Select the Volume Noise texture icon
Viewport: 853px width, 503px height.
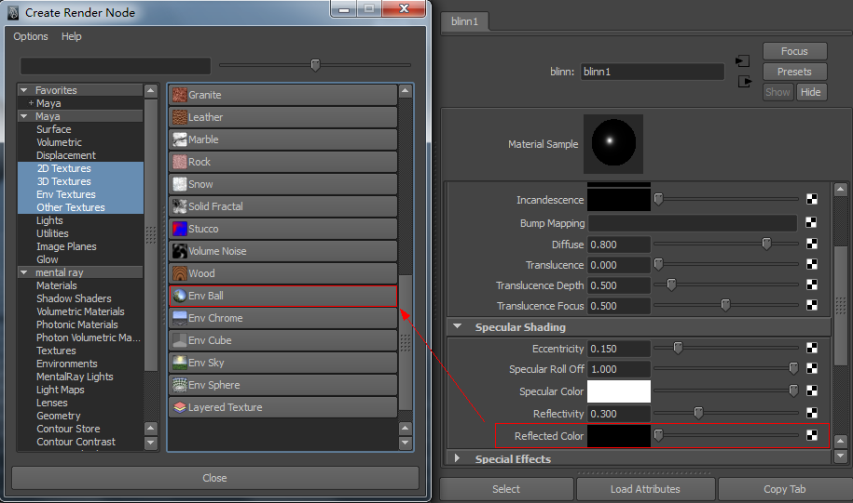click(x=180, y=251)
